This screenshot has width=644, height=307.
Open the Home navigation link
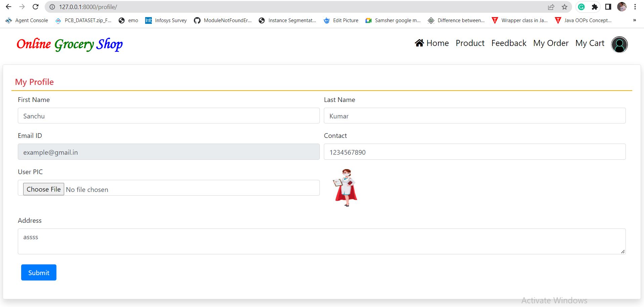tap(432, 43)
